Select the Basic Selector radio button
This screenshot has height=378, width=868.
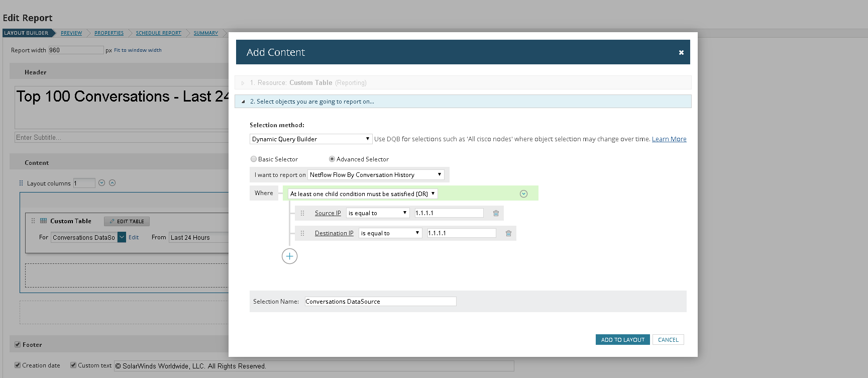click(x=254, y=159)
